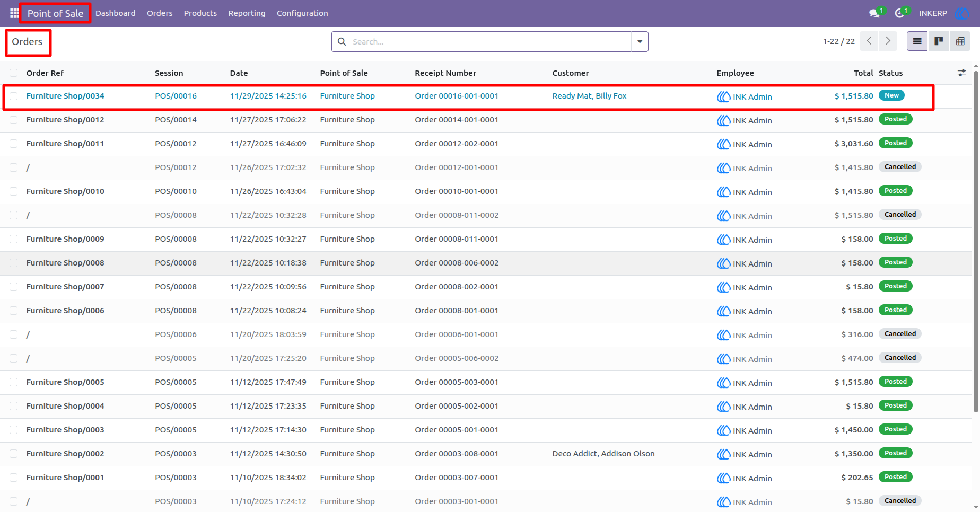Image resolution: width=980 pixels, height=512 pixels.
Task: Select checkbox for Furniture Shop/0008 row
Action: (14, 263)
